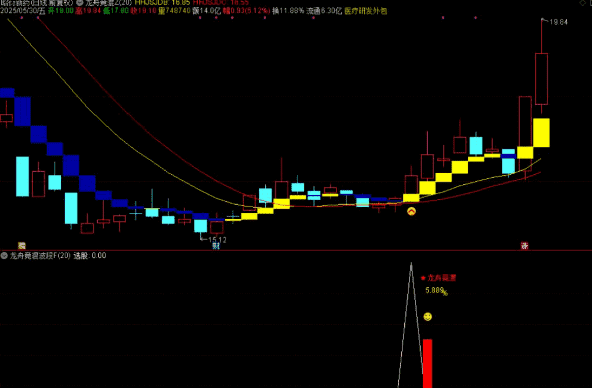Click the gear icon beside the main chart indicator name
Viewport: 592px width, 388px height.
pyautogui.click(x=79, y=2)
